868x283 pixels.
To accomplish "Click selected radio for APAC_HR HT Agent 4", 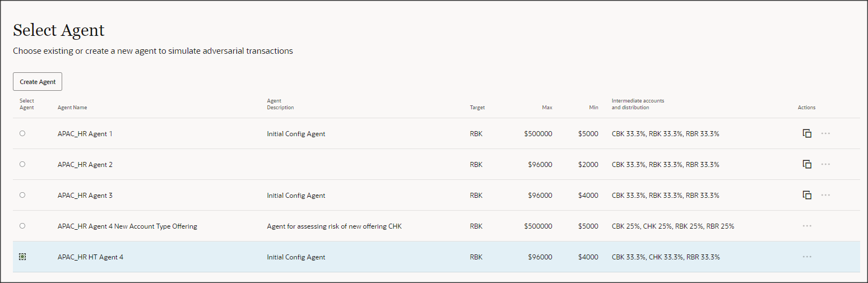I will pos(22,257).
